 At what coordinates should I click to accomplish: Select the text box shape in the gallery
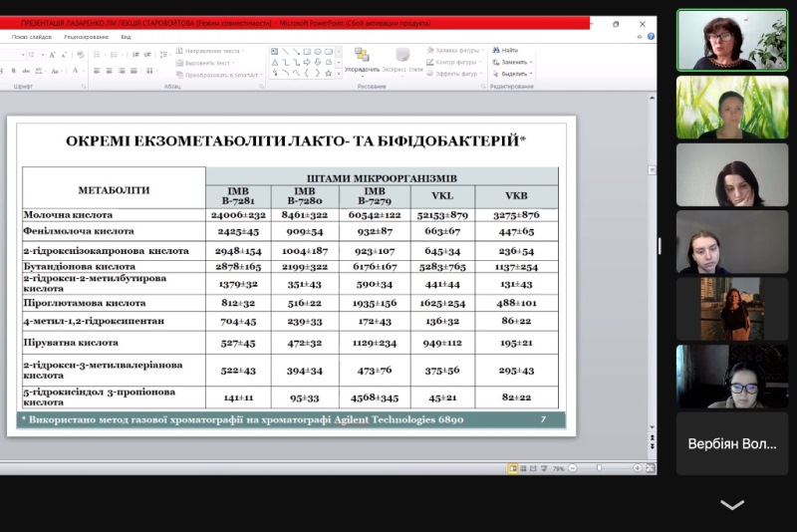pyautogui.click(x=275, y=52)
